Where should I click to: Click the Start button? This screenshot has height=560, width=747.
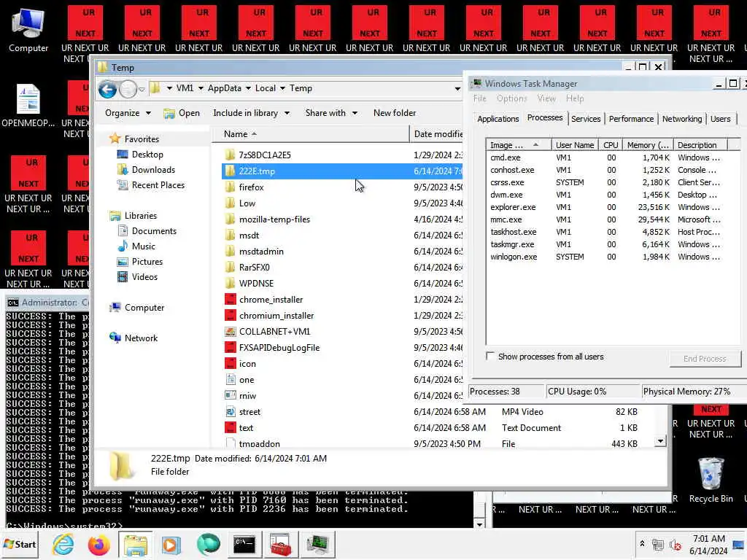(20, 544)
